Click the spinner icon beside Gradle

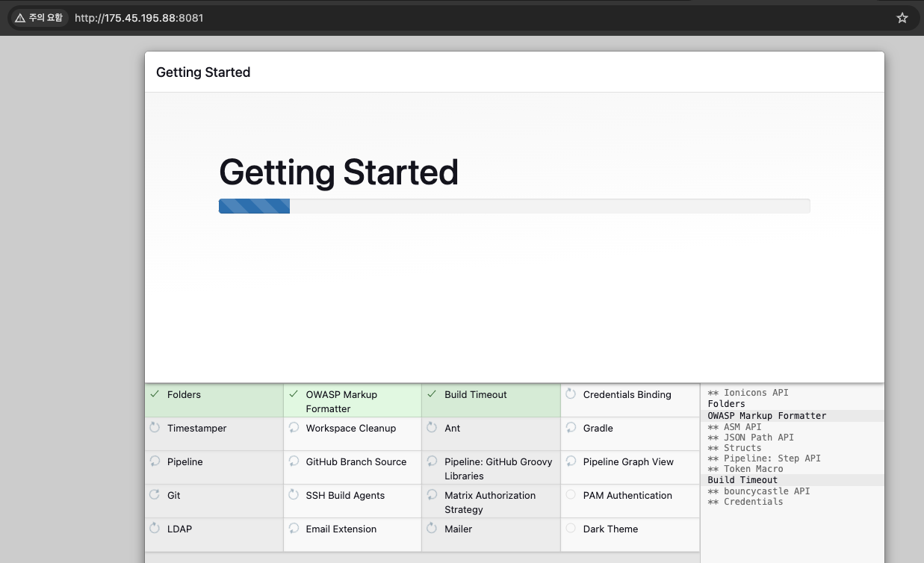571,427
